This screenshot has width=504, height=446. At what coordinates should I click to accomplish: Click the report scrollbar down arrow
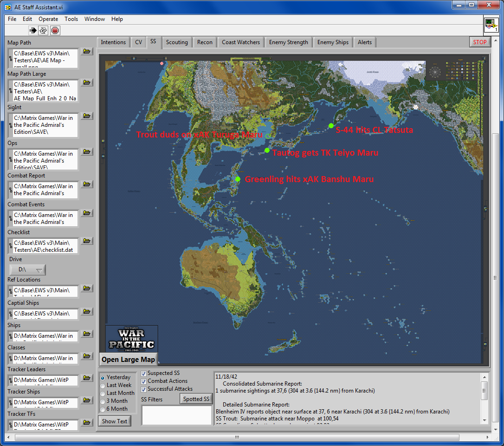(485, 420)
